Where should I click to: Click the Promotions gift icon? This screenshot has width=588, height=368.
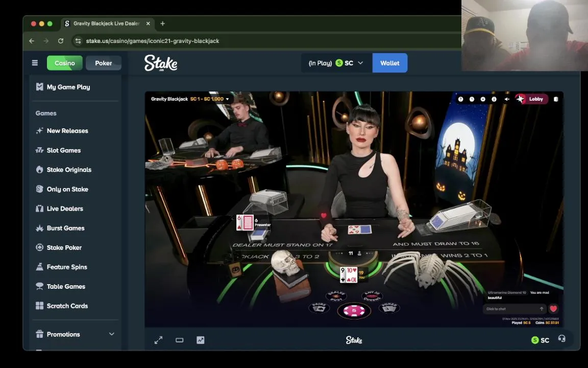(x=39, y=334)
